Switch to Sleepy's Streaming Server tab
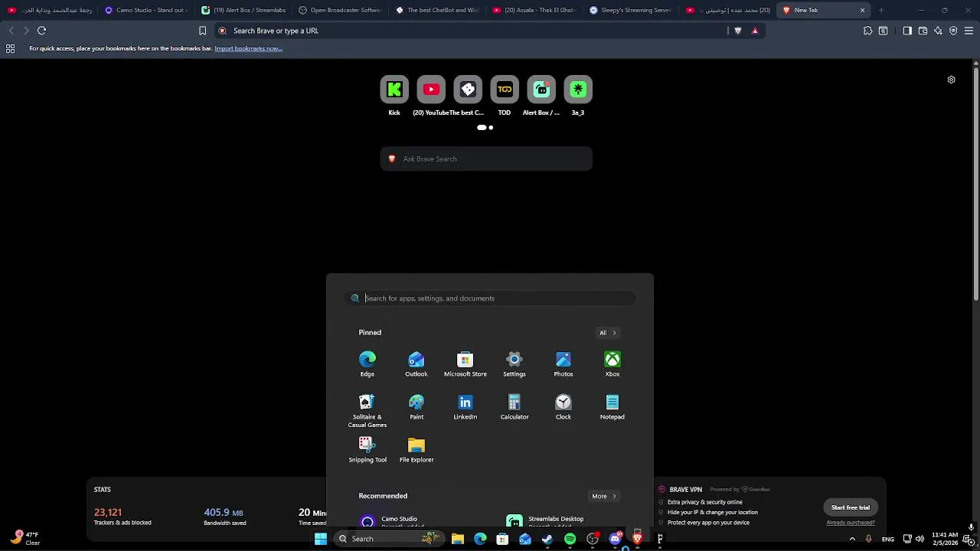This screenshot has height=551, width=980. (631, 10)
